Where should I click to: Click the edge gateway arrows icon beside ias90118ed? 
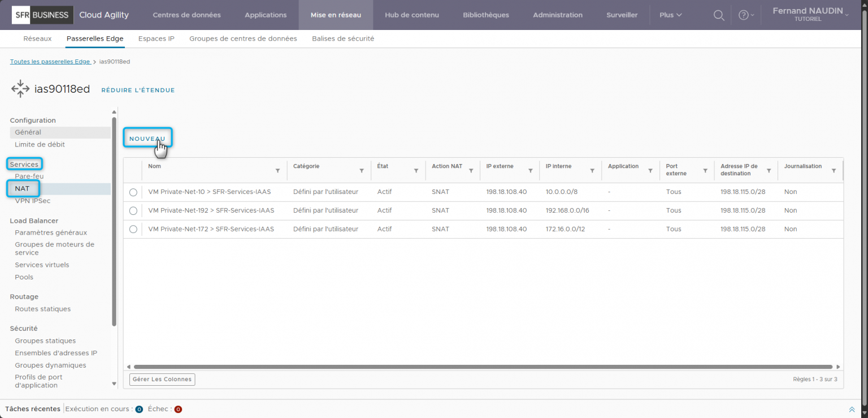point(20,88)
